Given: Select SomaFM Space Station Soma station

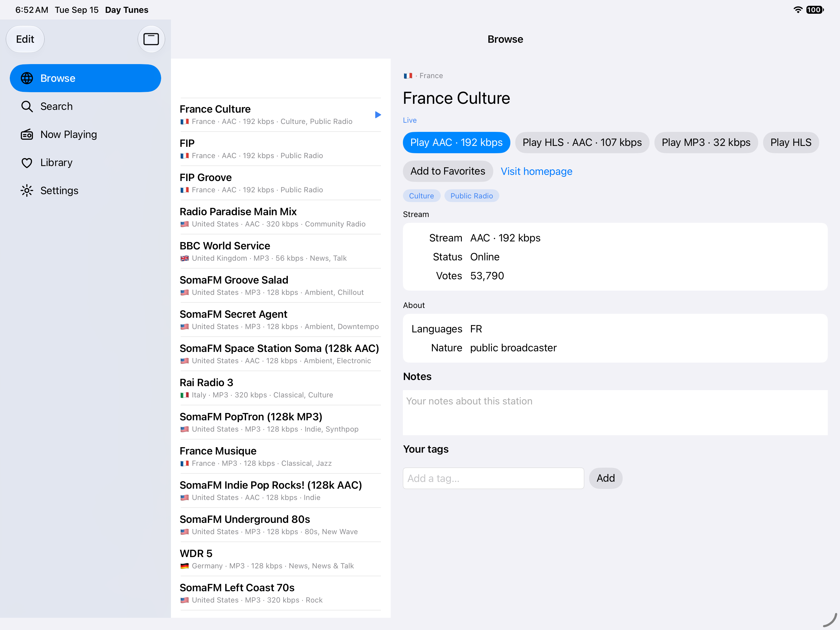Looking at the screenshot, I should (280, 354).
